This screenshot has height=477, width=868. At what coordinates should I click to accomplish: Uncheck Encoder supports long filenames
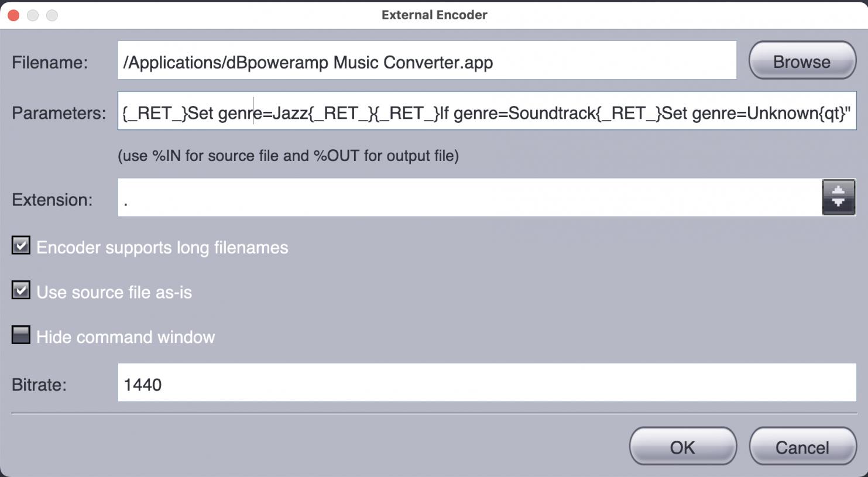(x=21, y=246)
